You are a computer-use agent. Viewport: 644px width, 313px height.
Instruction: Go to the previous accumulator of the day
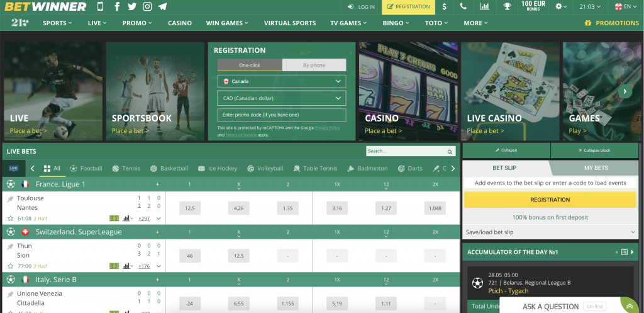pos(616,252)
